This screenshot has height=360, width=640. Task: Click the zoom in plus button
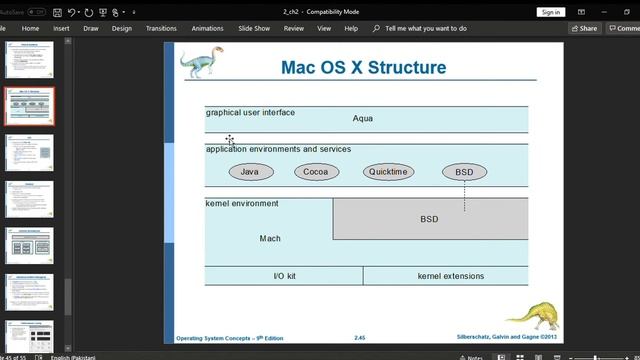627,358
